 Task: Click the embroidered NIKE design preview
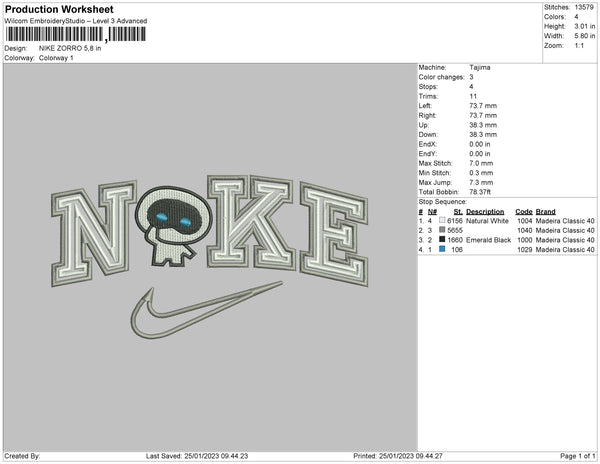210,257
